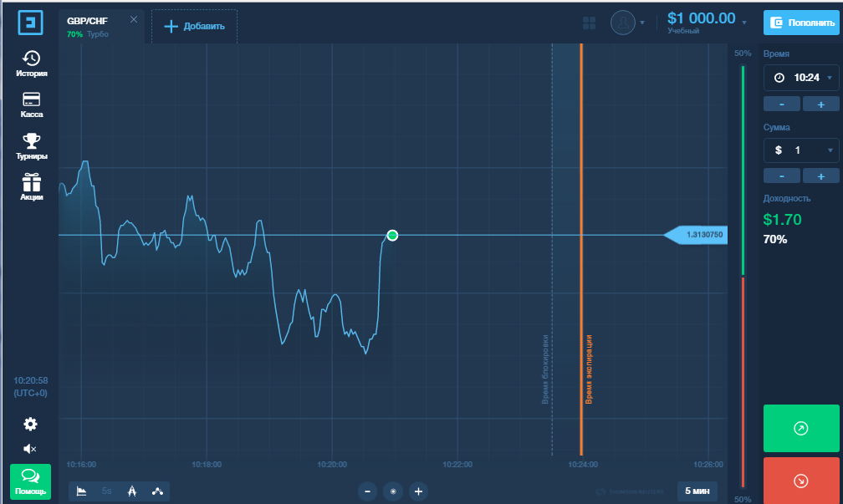Screen dimensions: 843x504
Task: Open the Акции gift promotions
Action: [x=31, y=187]
